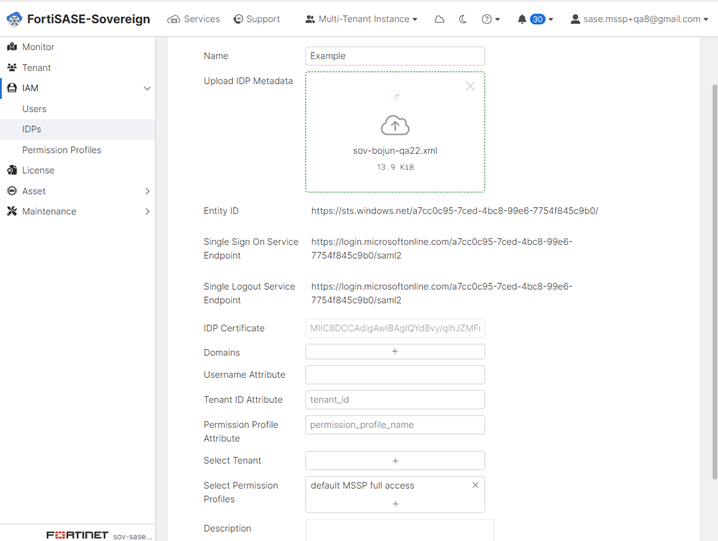
Task: Go to Permission Profiles page
Action: [x=62, y=150]
